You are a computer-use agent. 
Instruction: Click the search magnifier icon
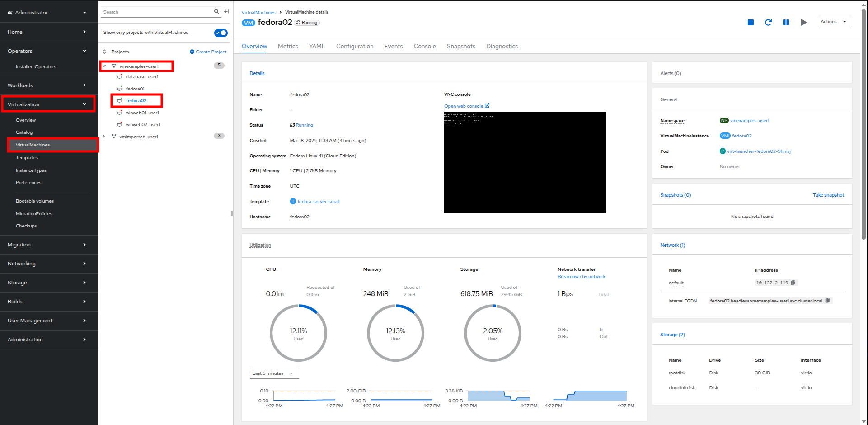(216, 12)
